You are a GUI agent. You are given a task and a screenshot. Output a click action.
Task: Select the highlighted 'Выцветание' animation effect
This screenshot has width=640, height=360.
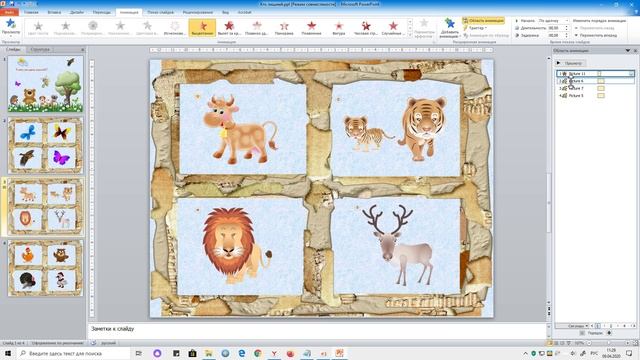click(x=202, y=28)
